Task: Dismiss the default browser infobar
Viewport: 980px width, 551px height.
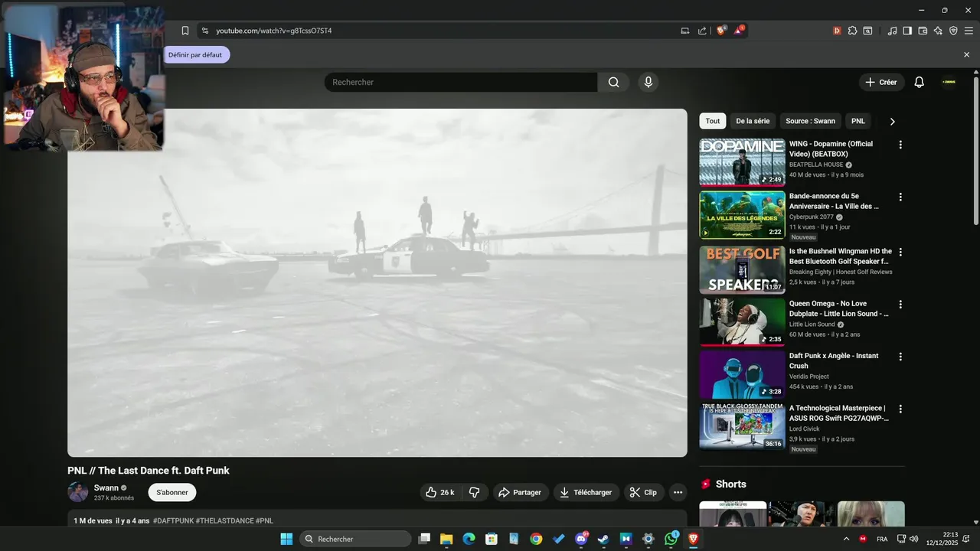Action: [966, 55]
